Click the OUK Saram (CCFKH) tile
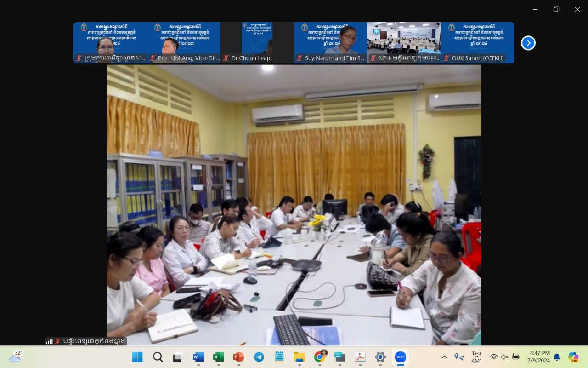Viewport: 588px width, 368px height. 478,42
